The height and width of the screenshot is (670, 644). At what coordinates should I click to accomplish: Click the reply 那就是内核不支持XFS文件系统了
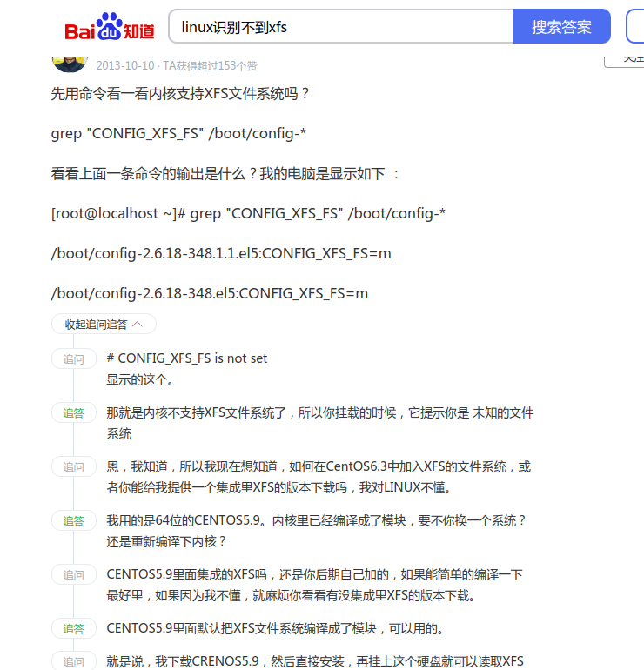[320, 423]
